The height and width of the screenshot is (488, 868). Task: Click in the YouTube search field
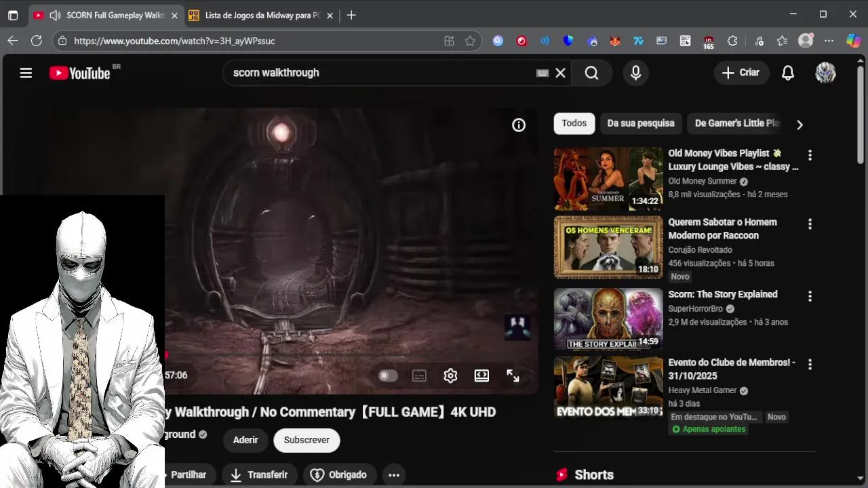point(383,73)
